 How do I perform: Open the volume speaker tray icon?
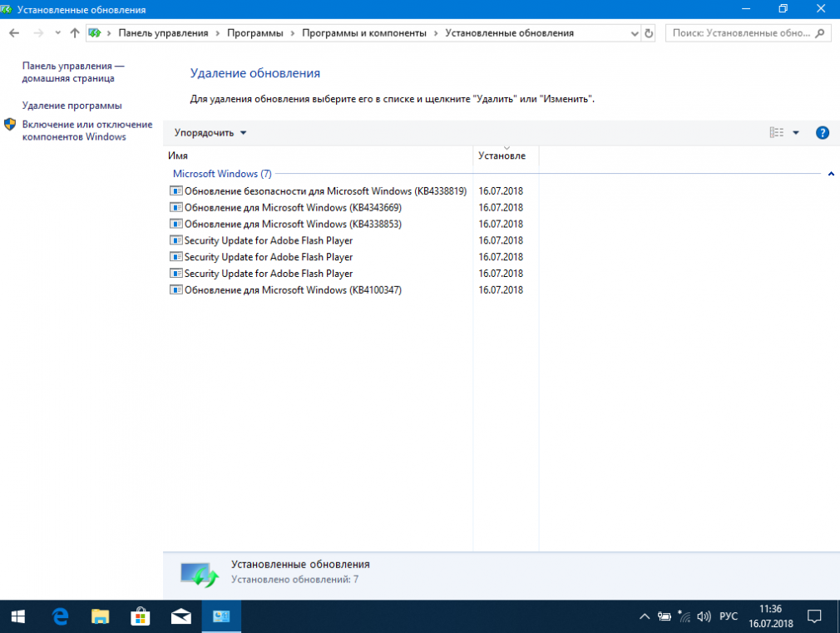(x=704, y=617)
